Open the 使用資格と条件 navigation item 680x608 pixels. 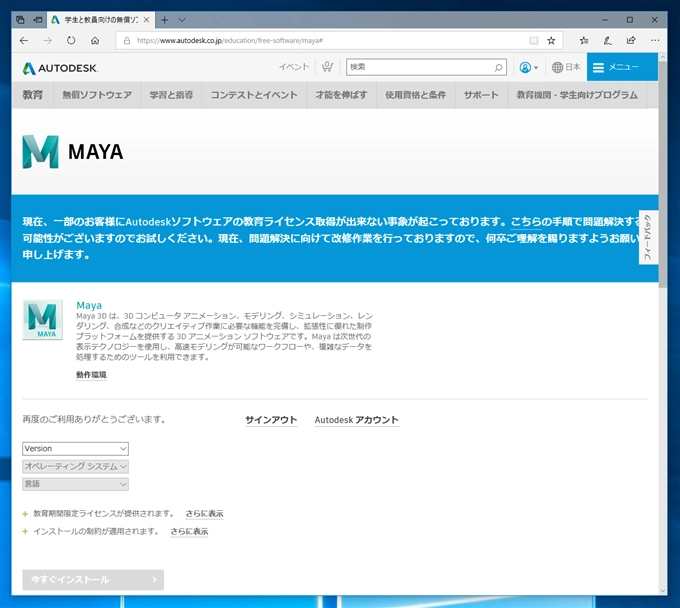click(x=415, y=95)
